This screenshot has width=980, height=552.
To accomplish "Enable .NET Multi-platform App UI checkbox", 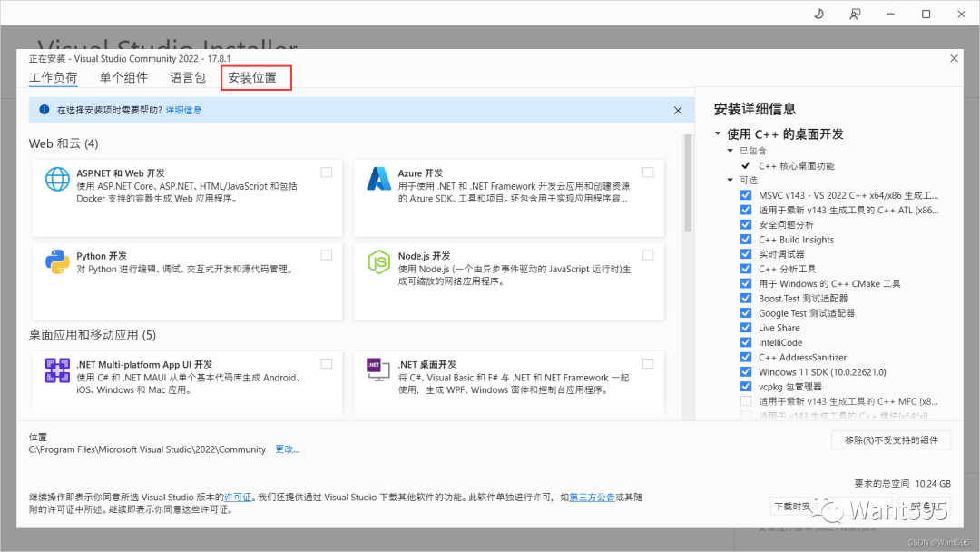I will click(327, 364).
